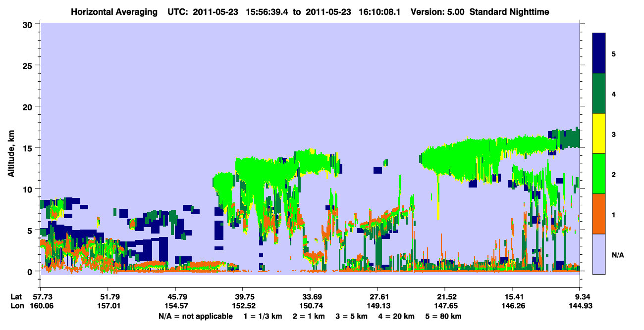Screen dimensions: 644x330
Task: Click the longitude value 147.65
Action: (445, 306)
